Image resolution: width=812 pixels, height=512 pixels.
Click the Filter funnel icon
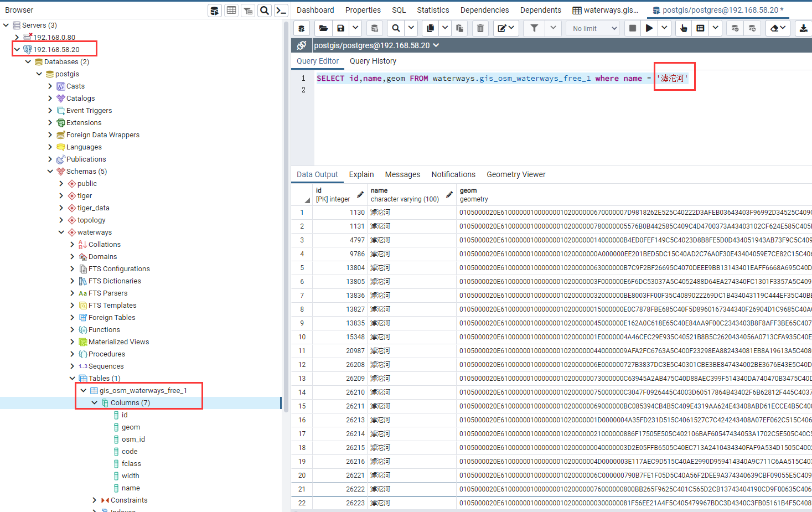534,28
